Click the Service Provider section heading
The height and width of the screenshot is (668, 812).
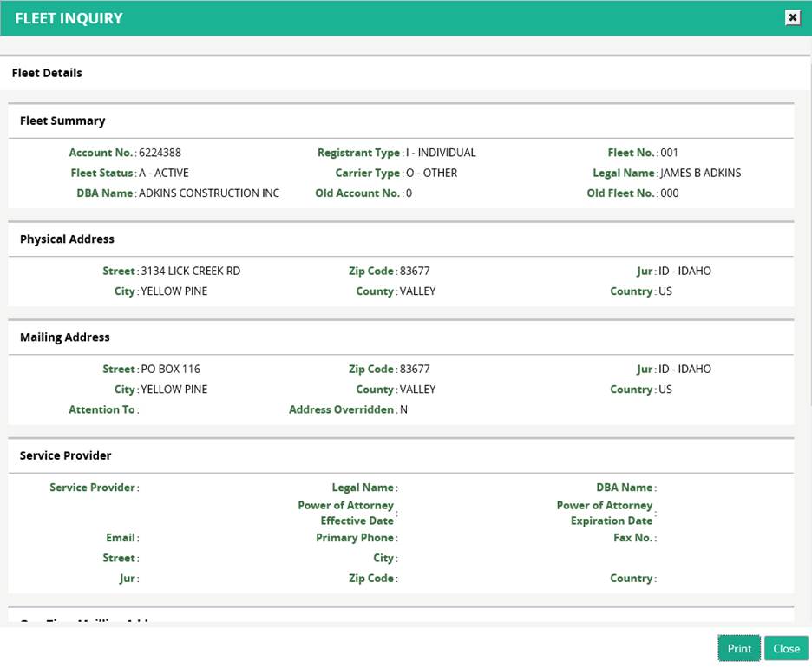click(66, 455)
